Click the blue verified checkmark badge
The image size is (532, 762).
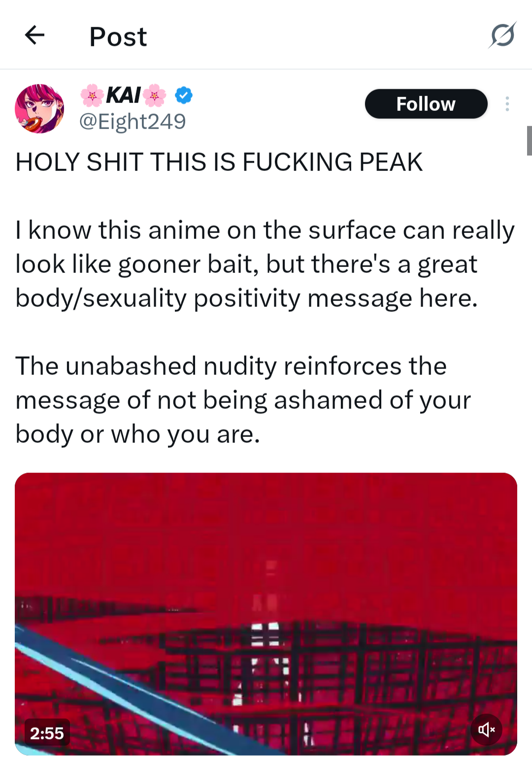pyautogui.click(x=184, y=95)
